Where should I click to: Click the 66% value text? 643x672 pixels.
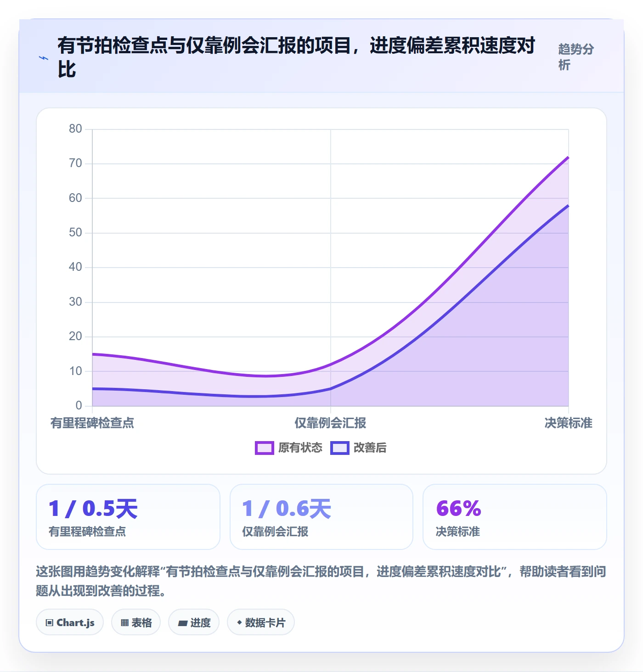[x=458, y=509]
